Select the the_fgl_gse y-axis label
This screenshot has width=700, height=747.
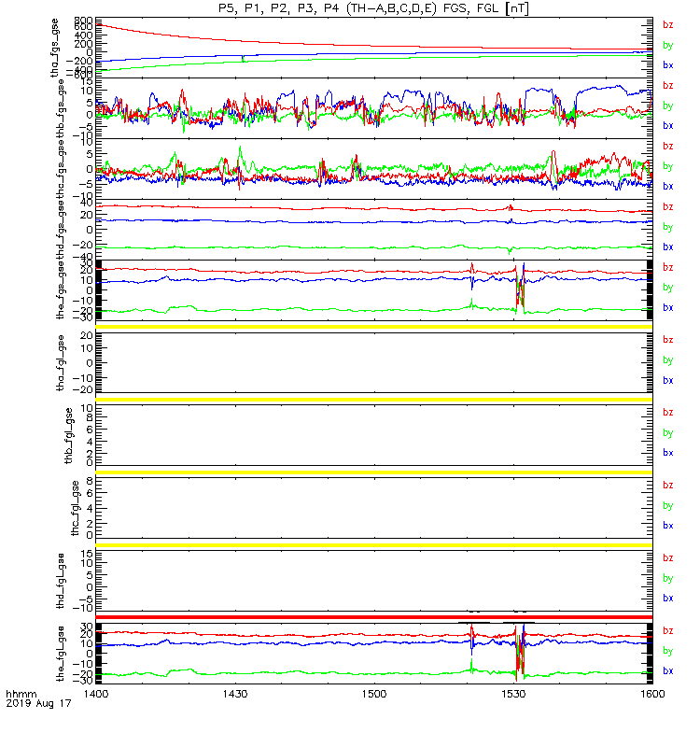coord(61,654)
